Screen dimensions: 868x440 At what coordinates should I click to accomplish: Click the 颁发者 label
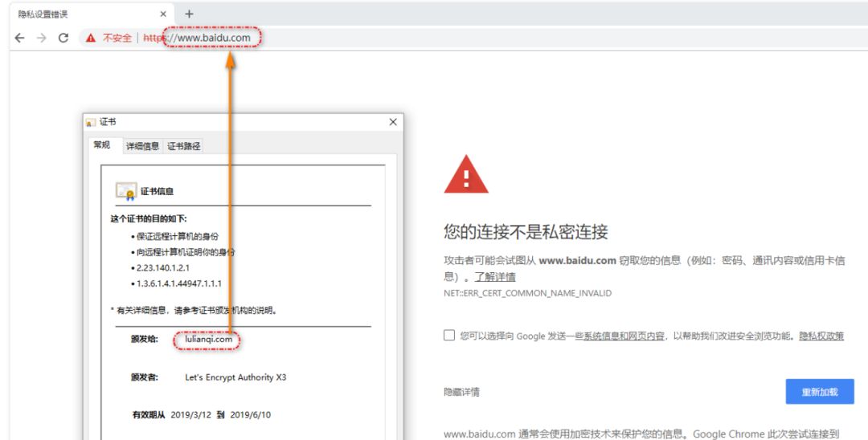pos(145,377)
